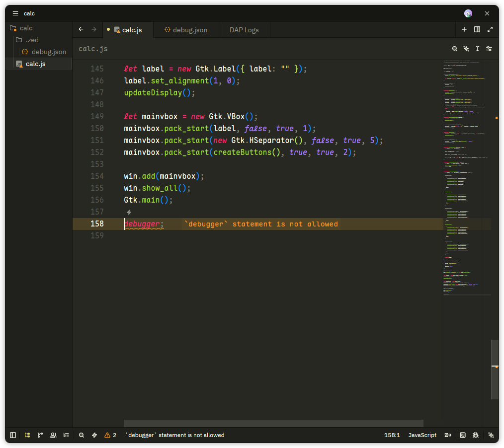Close the calc window
Screen dimensions: 504x448
click(x=487, y=13)
